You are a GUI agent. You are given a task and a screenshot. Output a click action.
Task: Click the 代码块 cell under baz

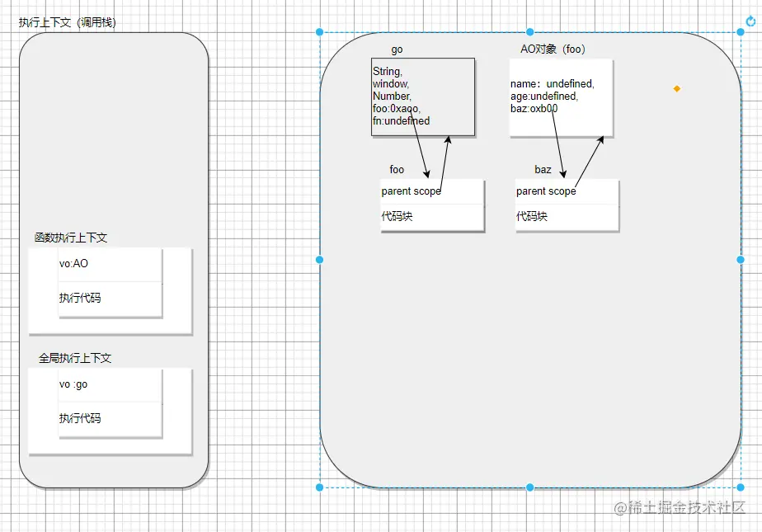point(567,217)
